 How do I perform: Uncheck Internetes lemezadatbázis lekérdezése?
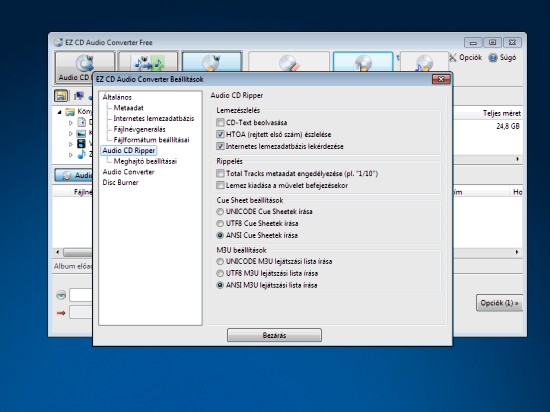[220, 146]
